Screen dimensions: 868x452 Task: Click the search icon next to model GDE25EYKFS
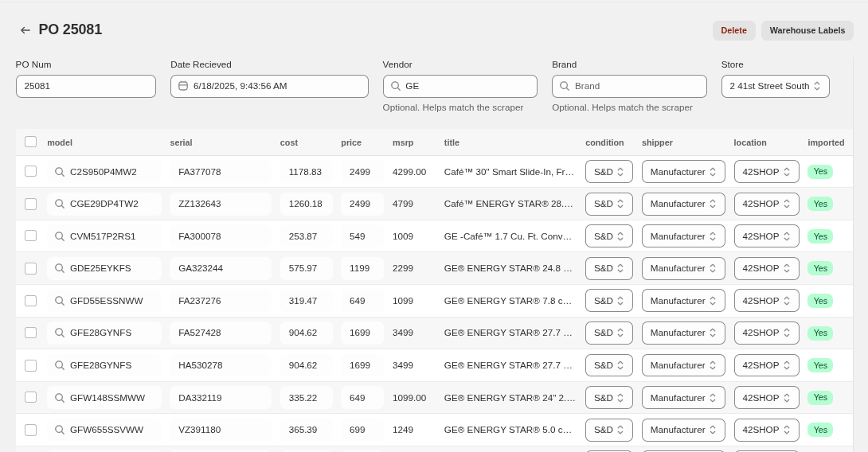(60, 268)
